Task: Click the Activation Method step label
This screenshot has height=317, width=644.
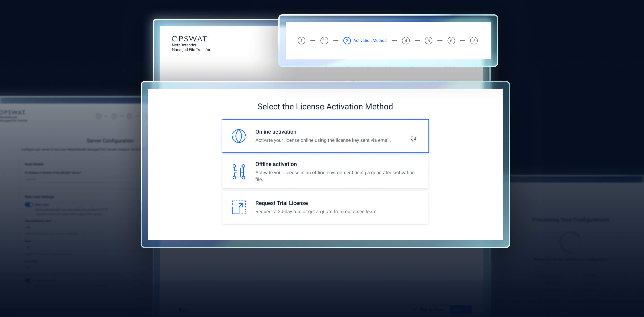Action: point(370,40)
